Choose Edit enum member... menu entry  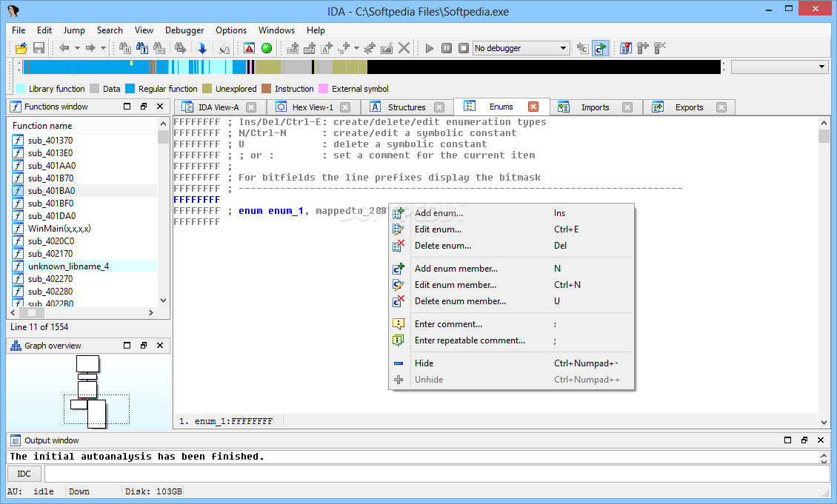(x=511, y=285)
